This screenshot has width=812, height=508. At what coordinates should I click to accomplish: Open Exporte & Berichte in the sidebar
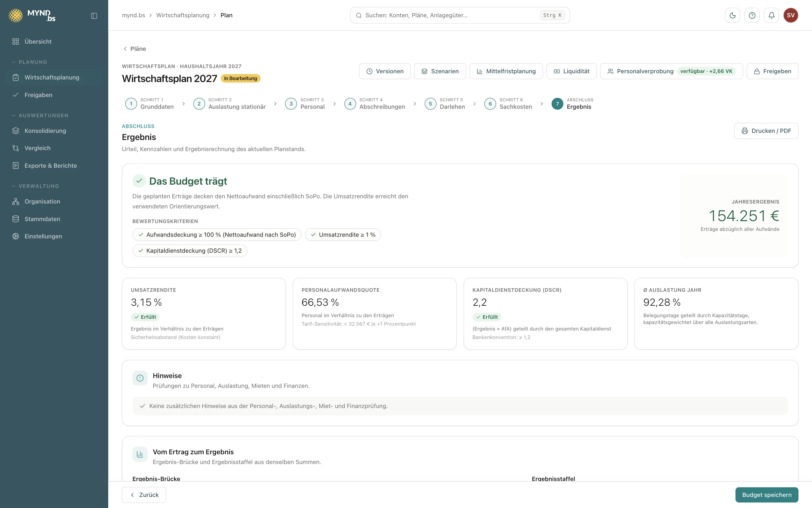54,166
